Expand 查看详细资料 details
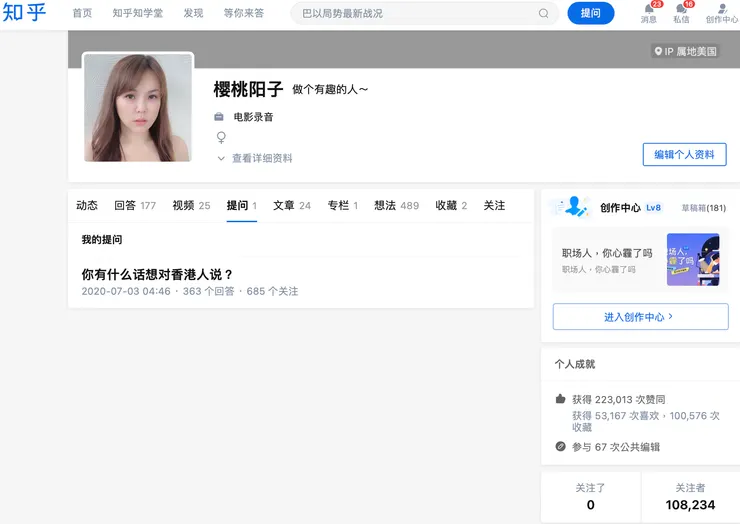Image resolution: width=740 pixels, height=524 pixels. 255,158
